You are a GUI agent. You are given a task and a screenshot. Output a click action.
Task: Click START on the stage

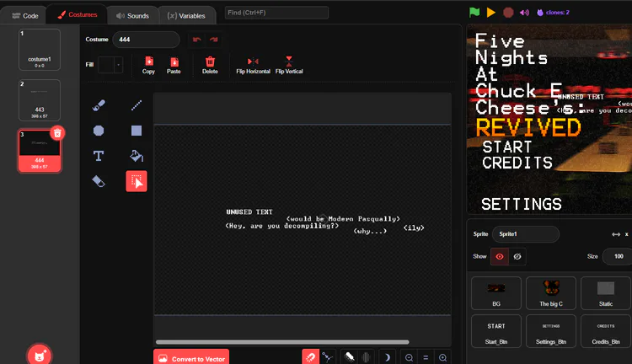[x=507, y=147]
